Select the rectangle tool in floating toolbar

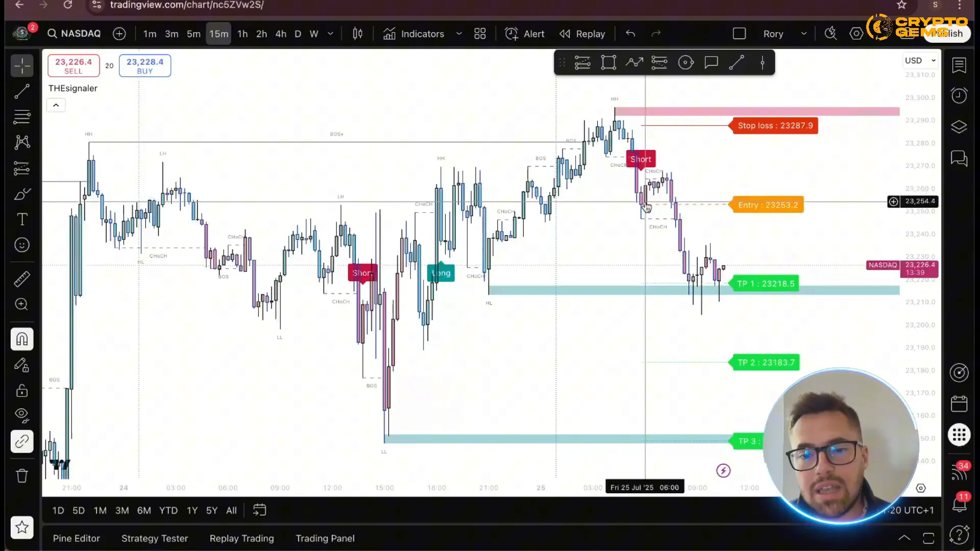pos(608,63)
